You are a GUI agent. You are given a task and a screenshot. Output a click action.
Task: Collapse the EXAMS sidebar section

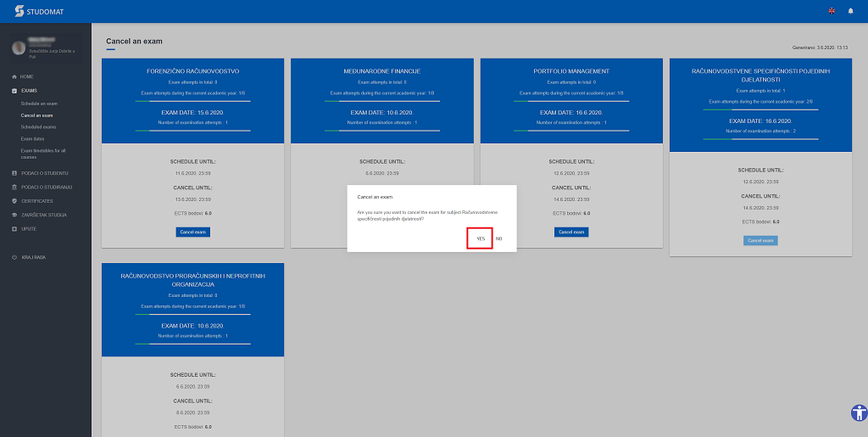pyautogui.click(x=29, y=90)
